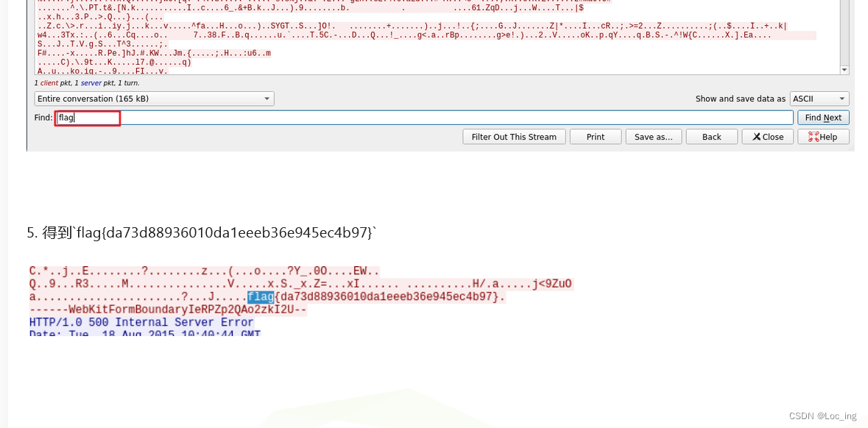
Task: Click the scrollbar down arrow
Action: tap(843, 71)
